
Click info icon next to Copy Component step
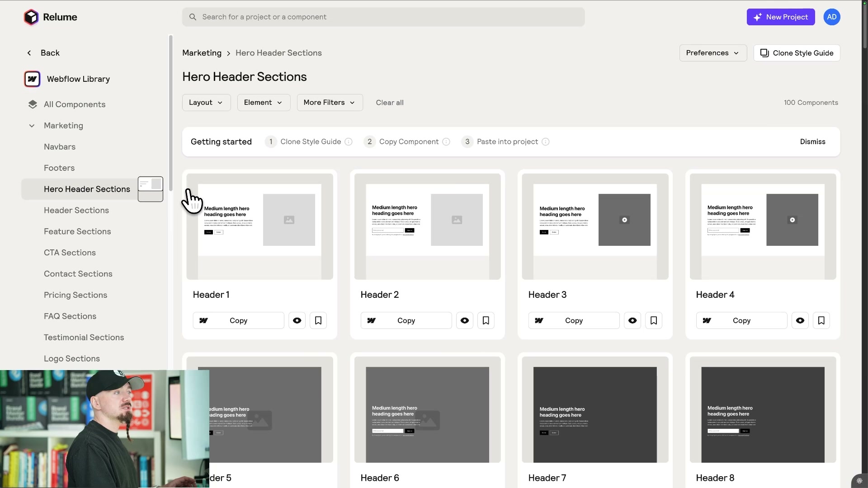(x=446, y=142)
